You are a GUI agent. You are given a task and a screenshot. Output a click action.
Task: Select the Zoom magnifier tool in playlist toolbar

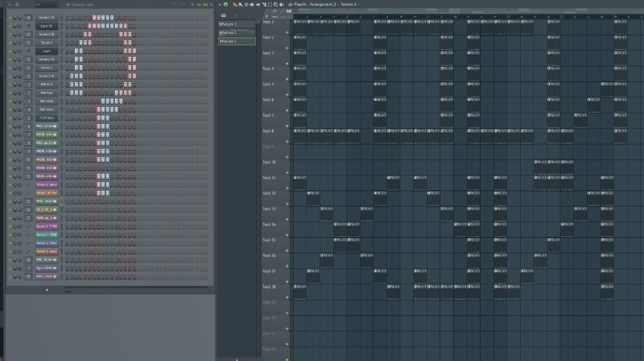click(x=275, y=5)
